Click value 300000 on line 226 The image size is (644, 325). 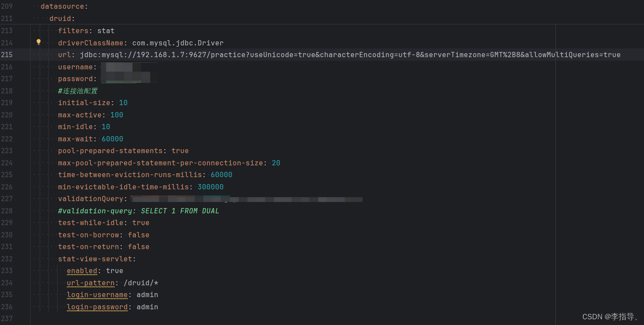pos(211,187)
